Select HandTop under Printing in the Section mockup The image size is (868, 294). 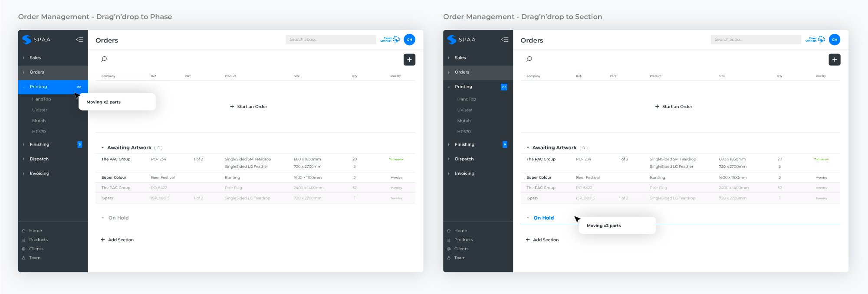[466, 99]
